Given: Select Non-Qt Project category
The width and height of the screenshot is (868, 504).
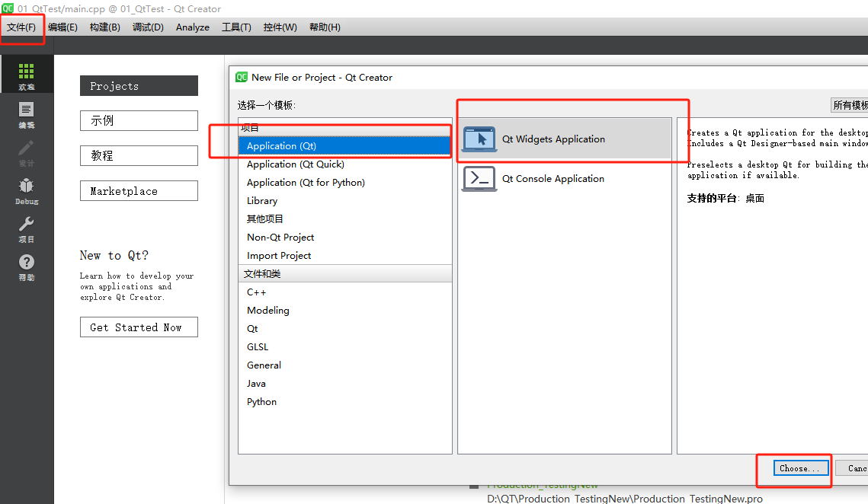Looking at the screenshot, I should tap(345, 238).
